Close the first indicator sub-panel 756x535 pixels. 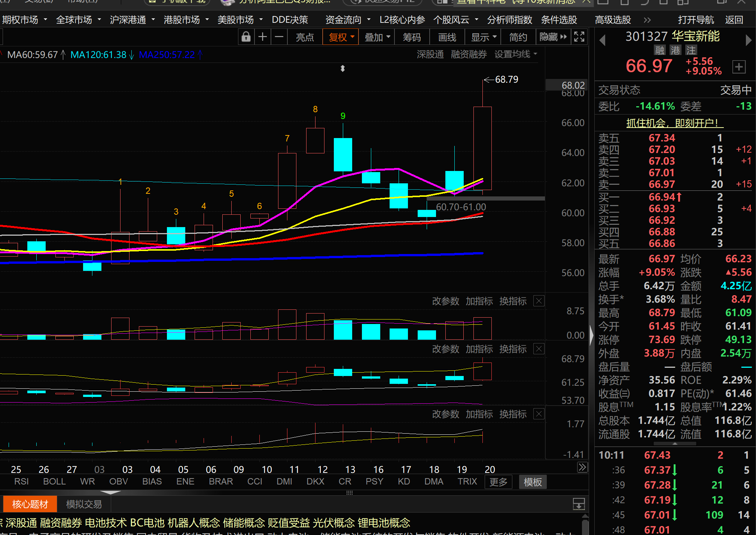coord(539,301)
